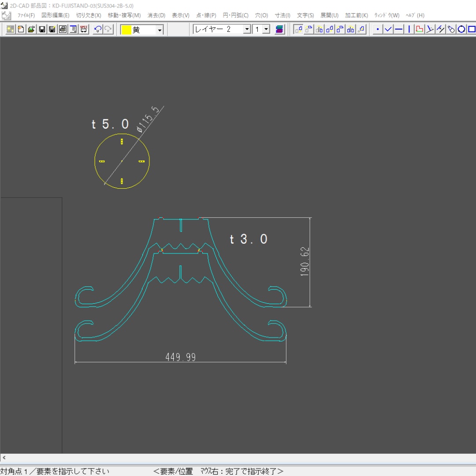Open the 円・円弧(C) menu
The width and height of the screenshot is (476, 476).
click(235, 15)
